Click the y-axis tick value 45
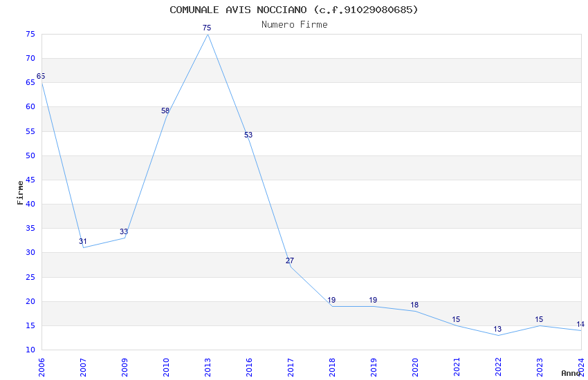Viewport: 588px width, 380px height. pyautogui.click(x=30, y=180)
